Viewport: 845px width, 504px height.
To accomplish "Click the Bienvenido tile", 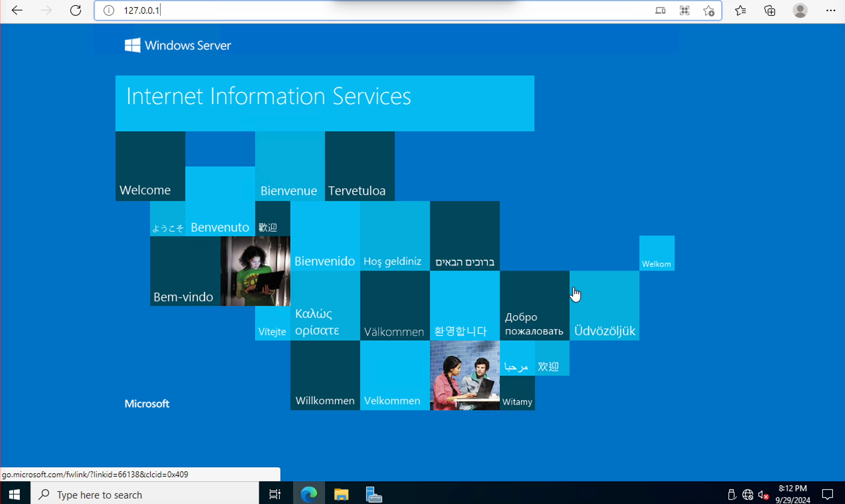I will 325,236.
